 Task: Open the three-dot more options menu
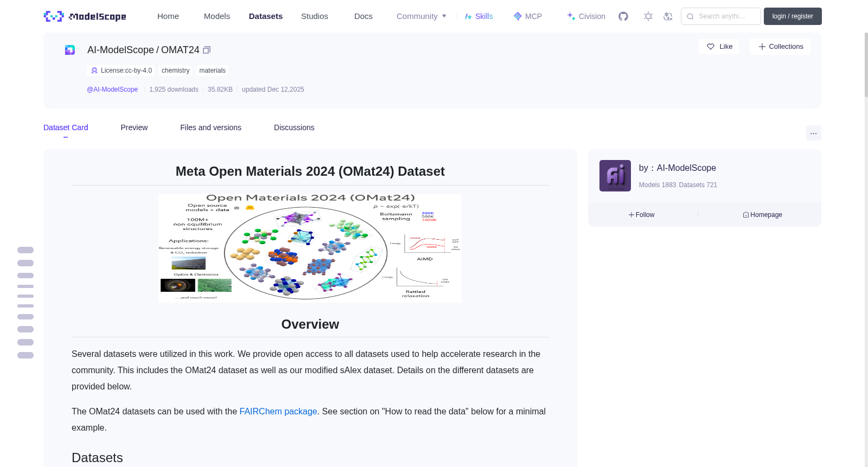(813, 133)
